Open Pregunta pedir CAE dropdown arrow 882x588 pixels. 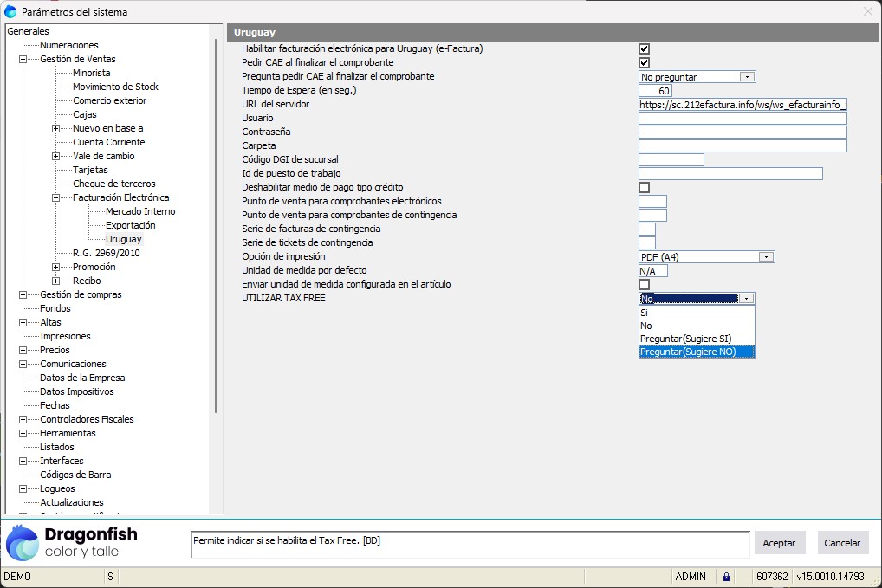click(x=747, y=77)
